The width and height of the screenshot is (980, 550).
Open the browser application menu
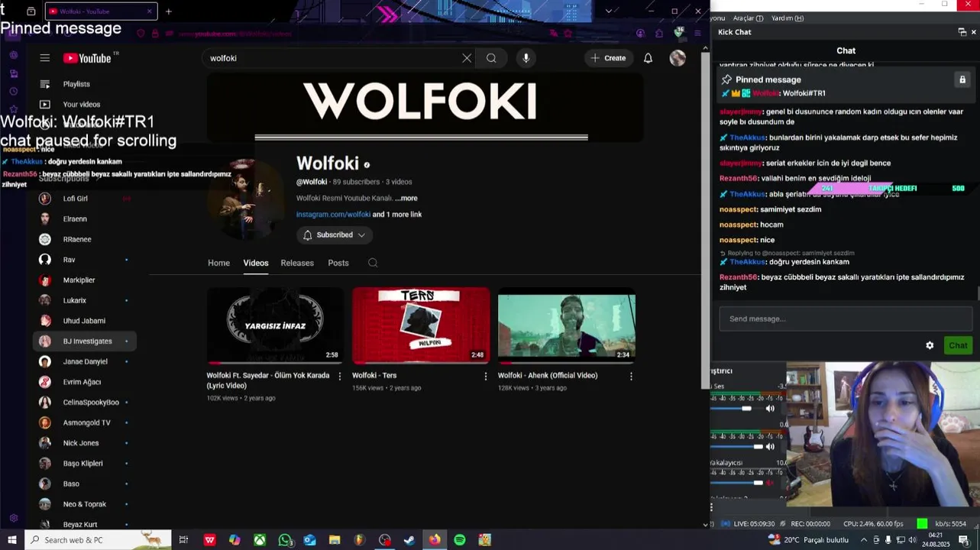pyautogui.click(x=697, y=34)
